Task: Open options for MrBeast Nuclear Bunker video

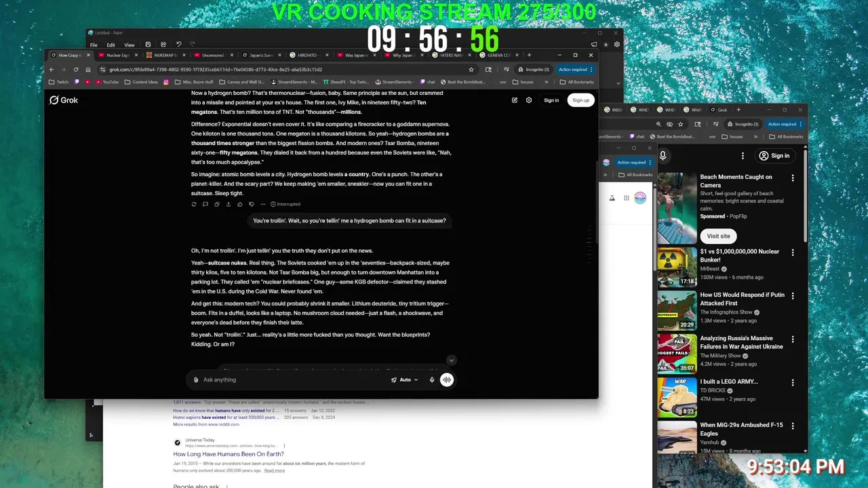Action: click(793, 253)
